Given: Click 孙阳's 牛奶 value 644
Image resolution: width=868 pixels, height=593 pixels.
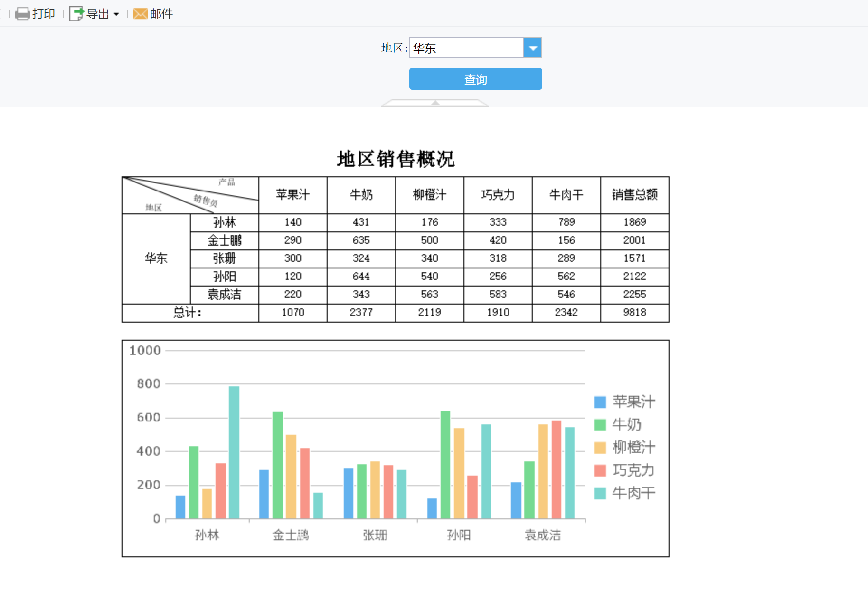Looking at the screenshot, I should click(x=361, y=277).
